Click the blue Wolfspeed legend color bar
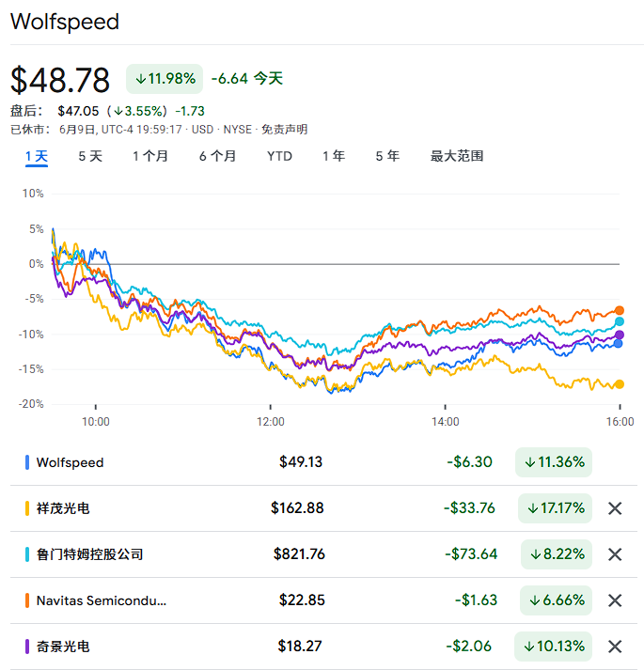The image size is (644, 670). coord(27,462)
